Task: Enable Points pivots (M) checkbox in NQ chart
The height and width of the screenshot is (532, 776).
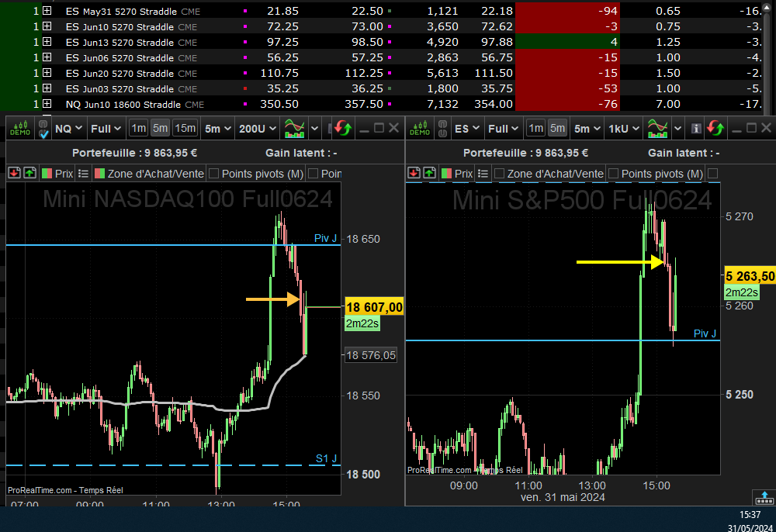Action: pyautogui.click(x=214, y=174)
